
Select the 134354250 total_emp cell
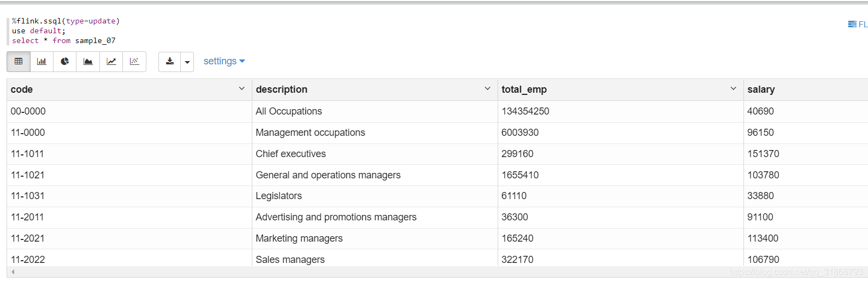pyautogui.click(x=621, y=111)
